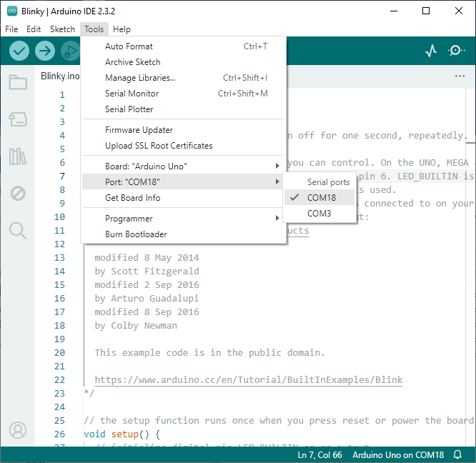Open the editor tab overflow ellipsis menu
The width and height of the screenshot is (476, 463).
[460, 76]
